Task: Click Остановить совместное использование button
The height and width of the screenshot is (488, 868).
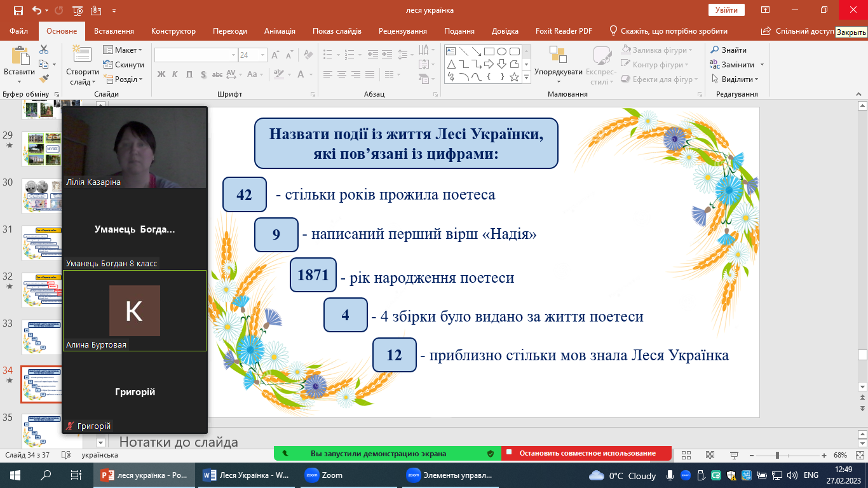Action: 587,454
